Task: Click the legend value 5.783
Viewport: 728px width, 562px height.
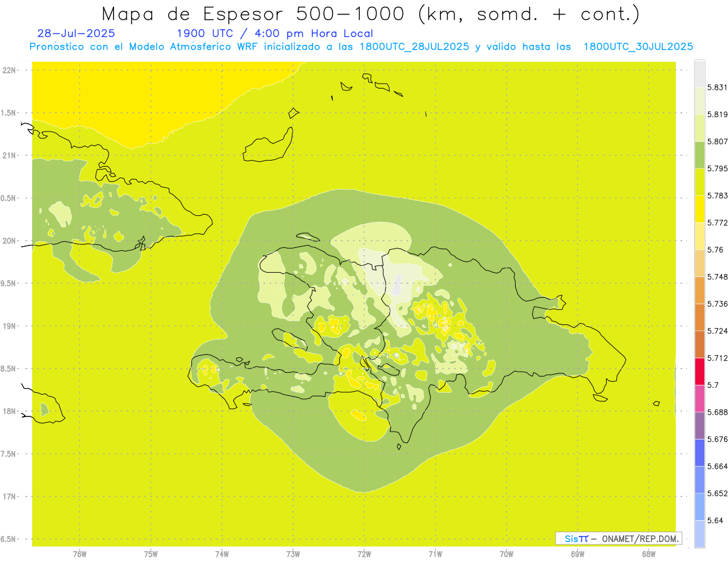Action: coord(716,196)
